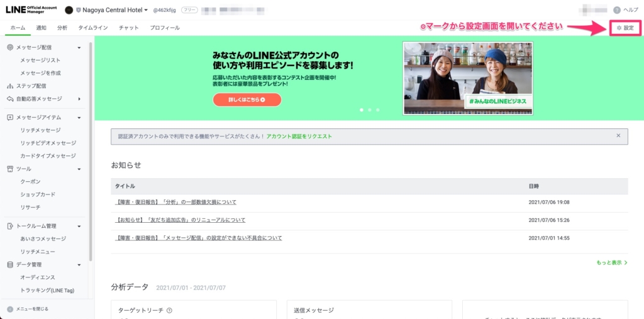Image resolution: width=644 pixels, height=319 pixels.
Task: Click the help question mark icon
Action: coord(616,10)
